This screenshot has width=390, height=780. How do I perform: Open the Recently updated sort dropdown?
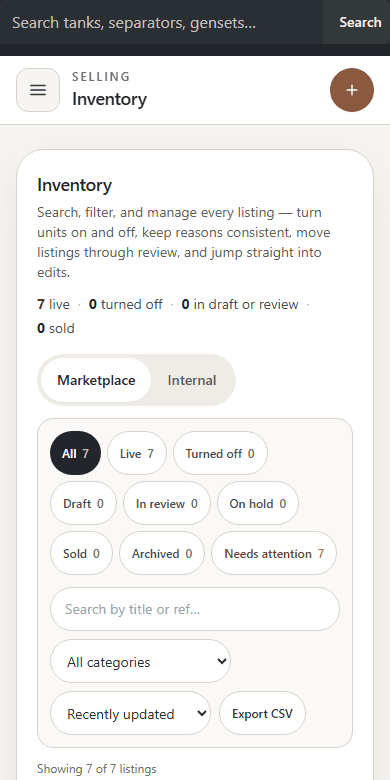click(x=130, y=713)
